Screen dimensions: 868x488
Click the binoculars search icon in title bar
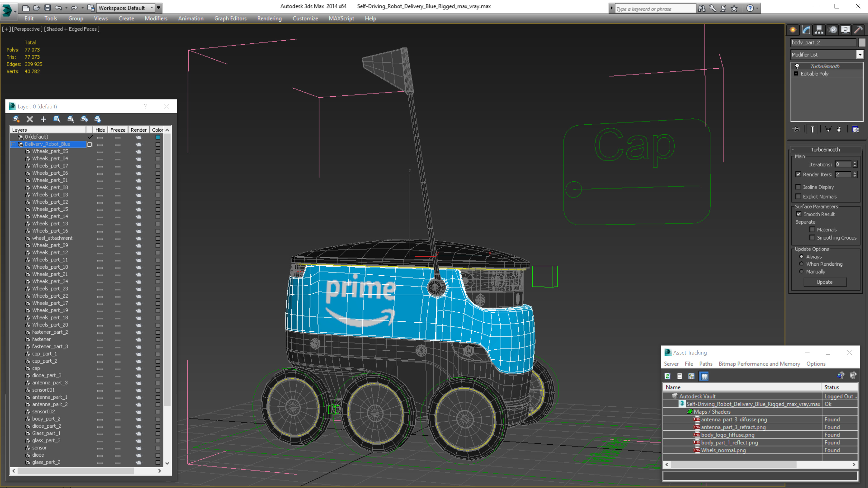click(x=702, y=8)
